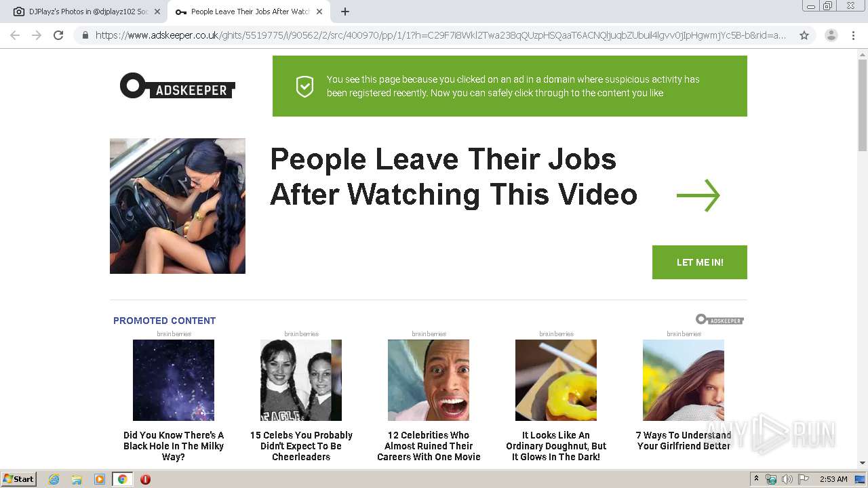
Task: Click brainberries label above doughnut image
Action: click(x=556, y=333)
